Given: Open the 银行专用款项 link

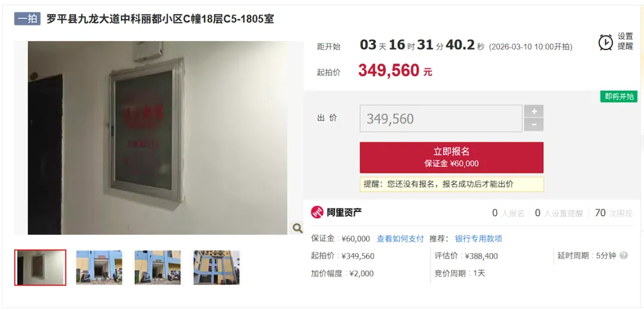Looking at the screenshot, I should tap(478, 238).
